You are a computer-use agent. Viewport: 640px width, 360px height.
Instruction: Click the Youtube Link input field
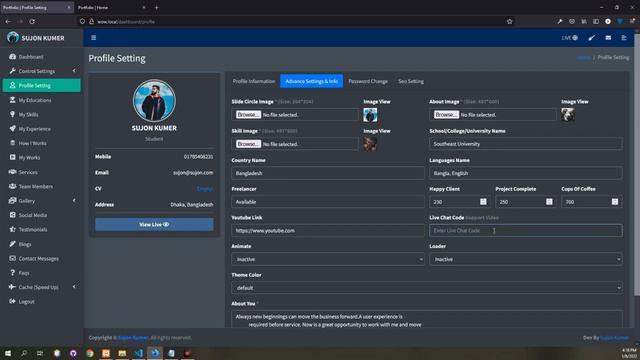coord(328,231)
